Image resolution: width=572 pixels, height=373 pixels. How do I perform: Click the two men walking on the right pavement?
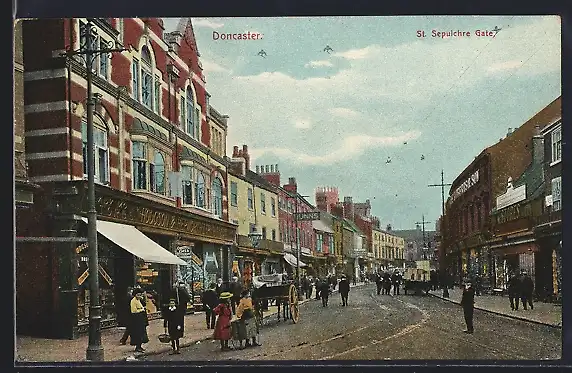521,291
